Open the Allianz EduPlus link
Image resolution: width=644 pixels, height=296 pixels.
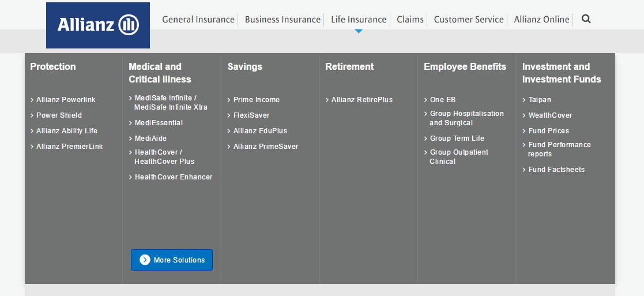click(x=260, y=131)
